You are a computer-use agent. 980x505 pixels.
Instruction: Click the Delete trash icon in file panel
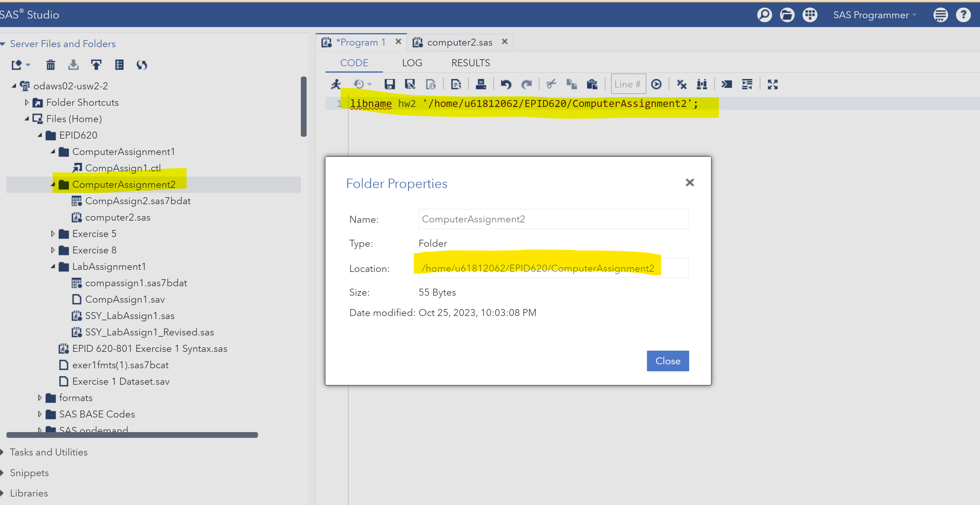[51, 65]
